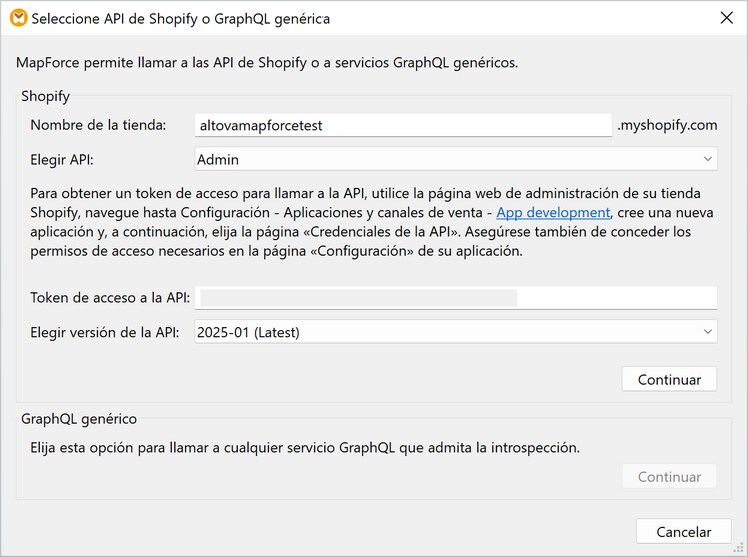
Task: Click Continuar in the Shopify section
Action: click(x=669, y=379)
